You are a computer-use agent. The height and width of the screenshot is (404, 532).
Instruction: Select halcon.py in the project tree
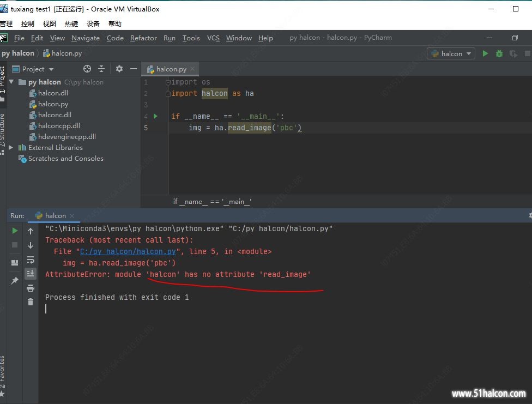pos(49,104)
